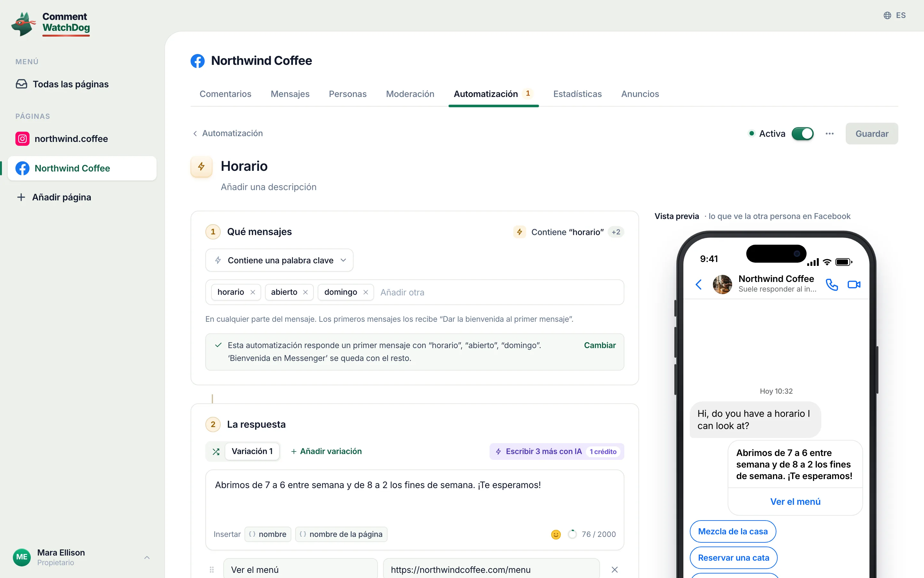Viewport: 924px width, 578px height.
Task: Open the emoji picker in response editor
Action: tap(556, 534)
